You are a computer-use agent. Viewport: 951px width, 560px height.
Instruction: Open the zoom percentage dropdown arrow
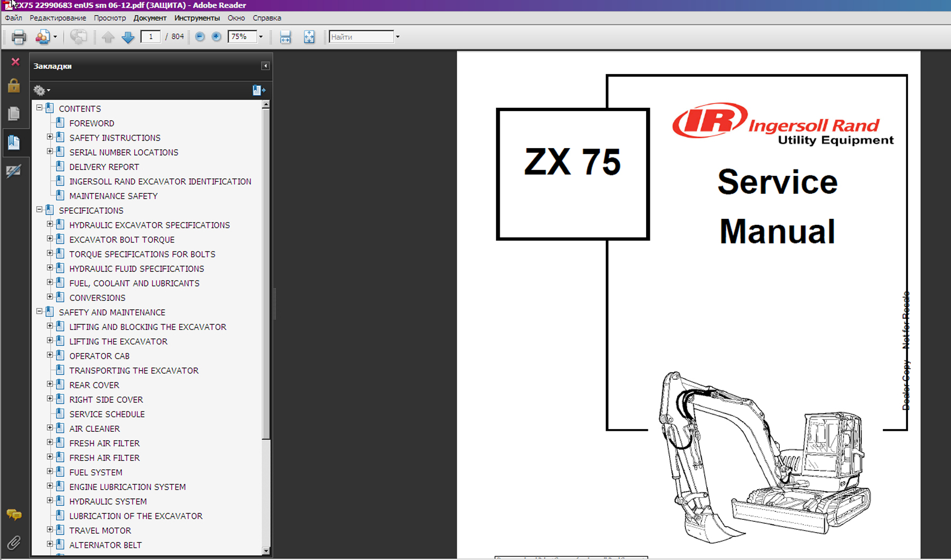coord(261,37)
